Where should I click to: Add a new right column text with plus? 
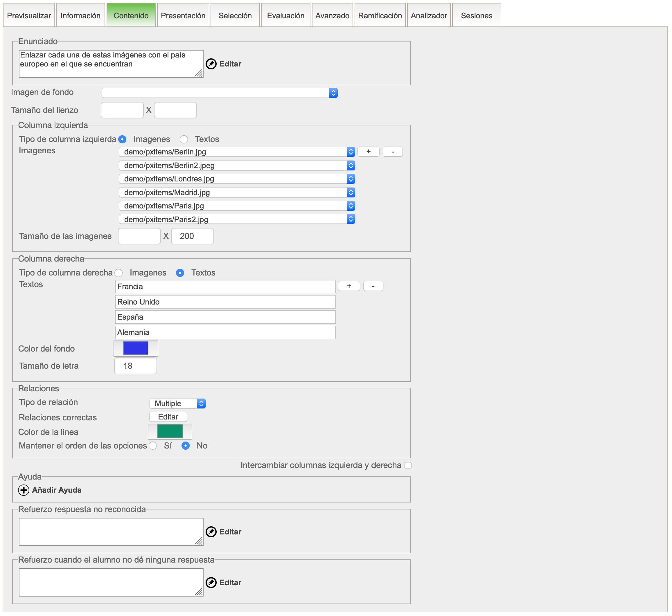349,286
